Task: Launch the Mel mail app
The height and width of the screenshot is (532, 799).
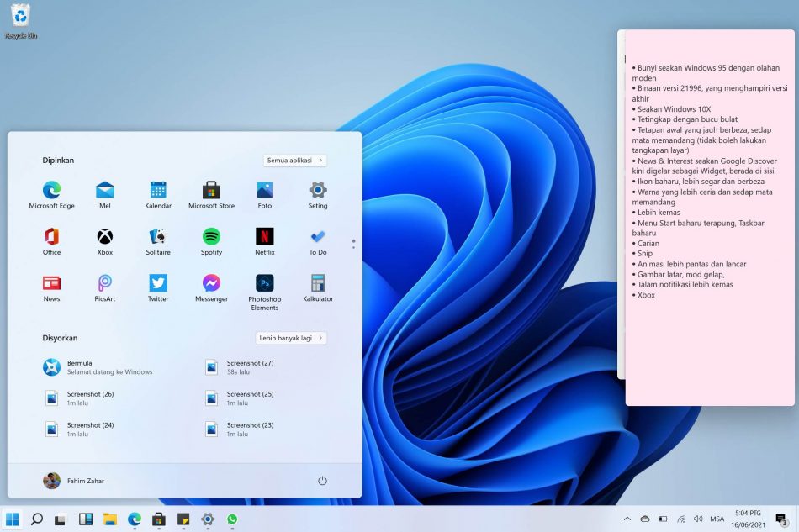Action: [x=105, y=195]
